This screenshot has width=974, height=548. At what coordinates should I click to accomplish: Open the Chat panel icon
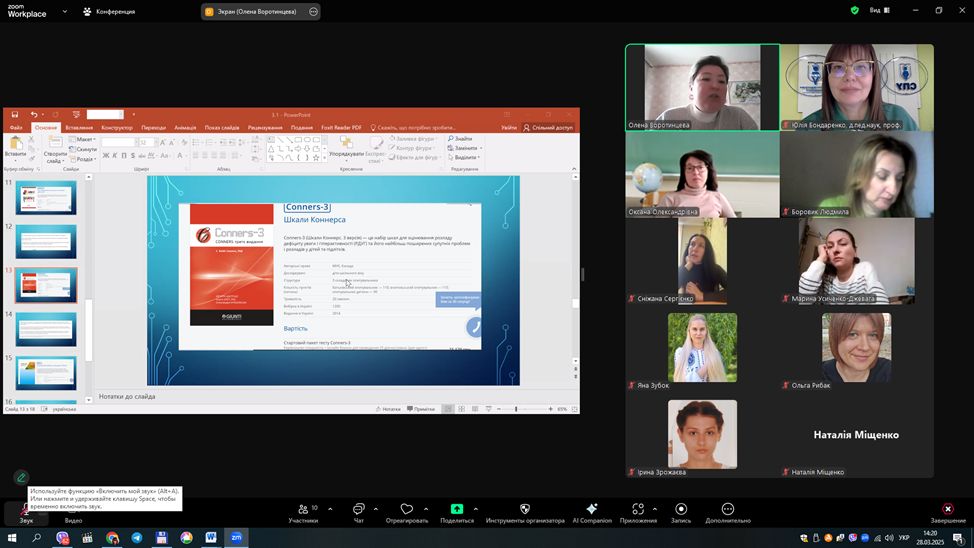[359, 510]
